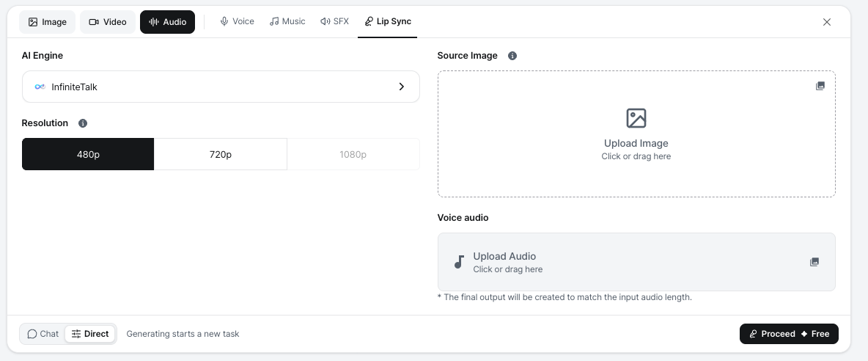Switch to Chat mode

coord(43,334)
